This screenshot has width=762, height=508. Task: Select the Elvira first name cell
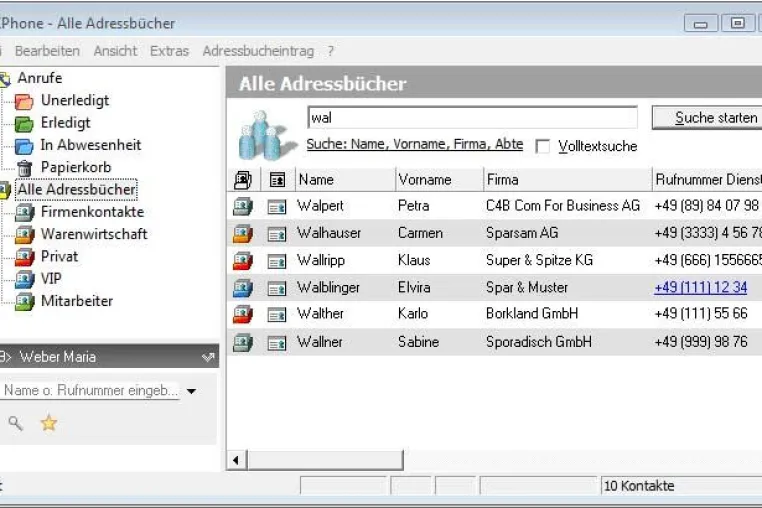(x=414, y=287)
